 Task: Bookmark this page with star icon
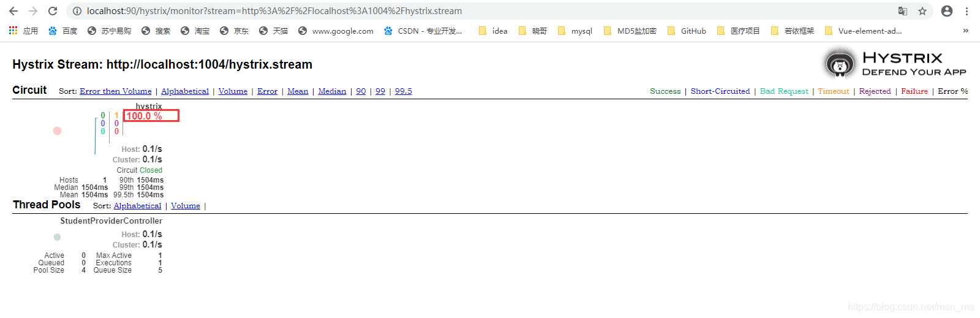pyautogui.click(x=922, y=11)
